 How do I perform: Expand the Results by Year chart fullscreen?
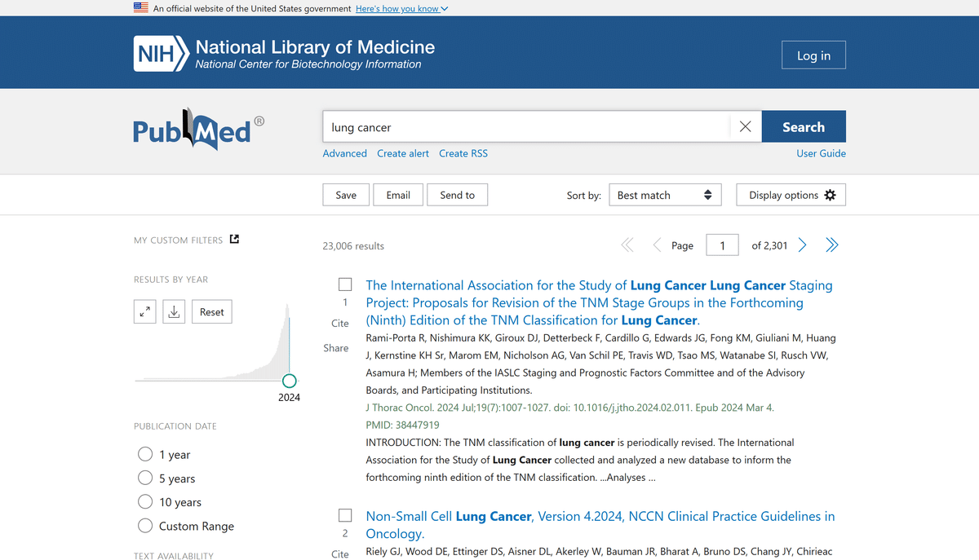tap(144, 311)
